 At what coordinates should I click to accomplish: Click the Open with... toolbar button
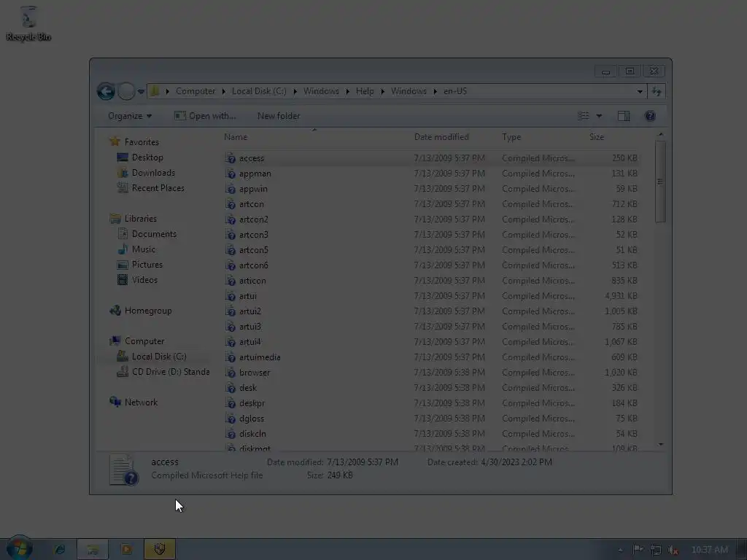coord(205,116)
